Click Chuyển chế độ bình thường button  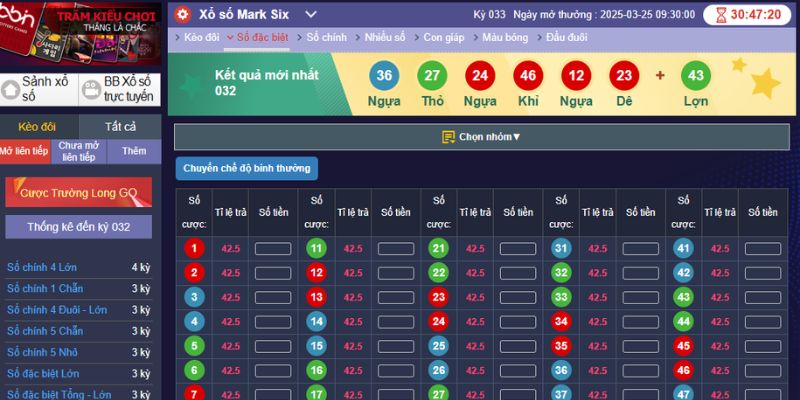[246, 168]
